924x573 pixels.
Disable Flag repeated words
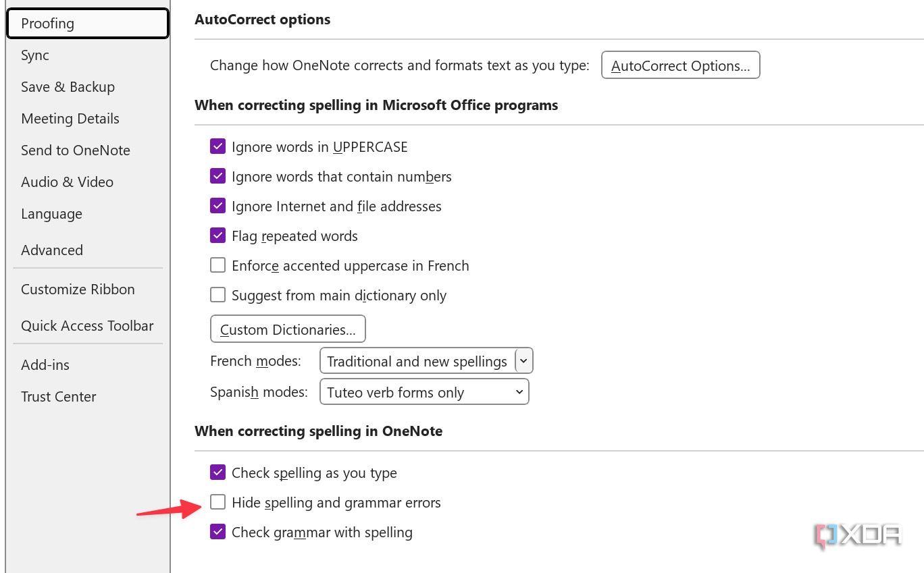[217, 235]
